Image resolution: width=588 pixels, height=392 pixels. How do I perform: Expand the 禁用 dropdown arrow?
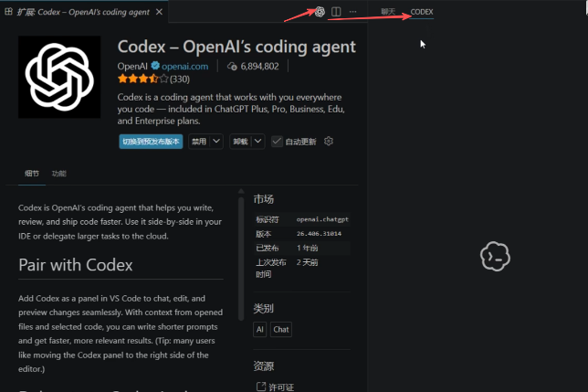click(216, 142)
